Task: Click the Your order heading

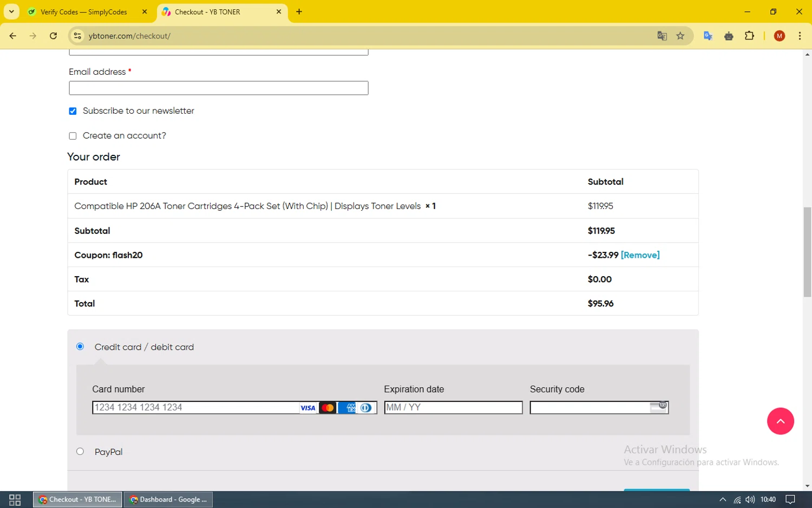Action: click(x=94, y=157)
